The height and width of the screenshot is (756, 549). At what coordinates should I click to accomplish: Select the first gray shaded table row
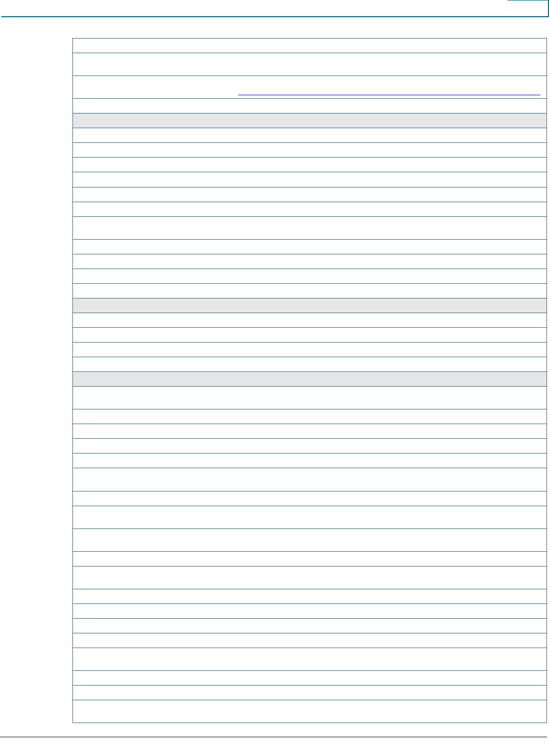pyautogui.click(x=309, y=121)
